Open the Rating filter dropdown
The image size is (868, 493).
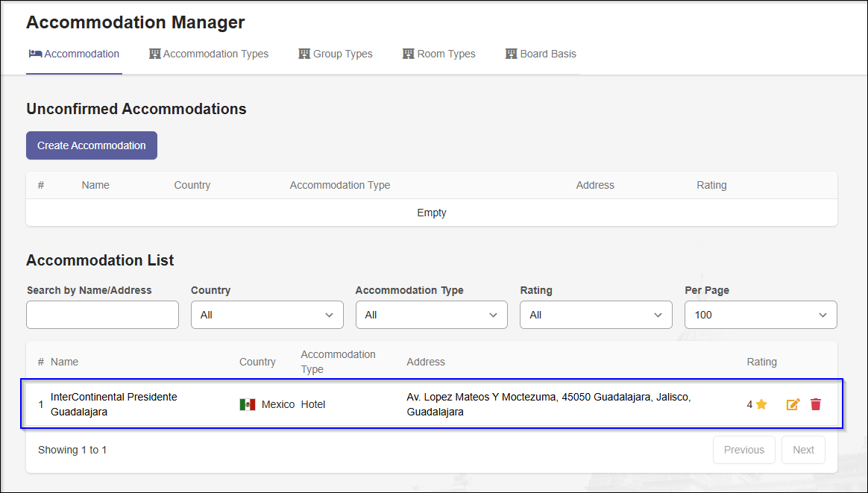[x=596, y=315]
